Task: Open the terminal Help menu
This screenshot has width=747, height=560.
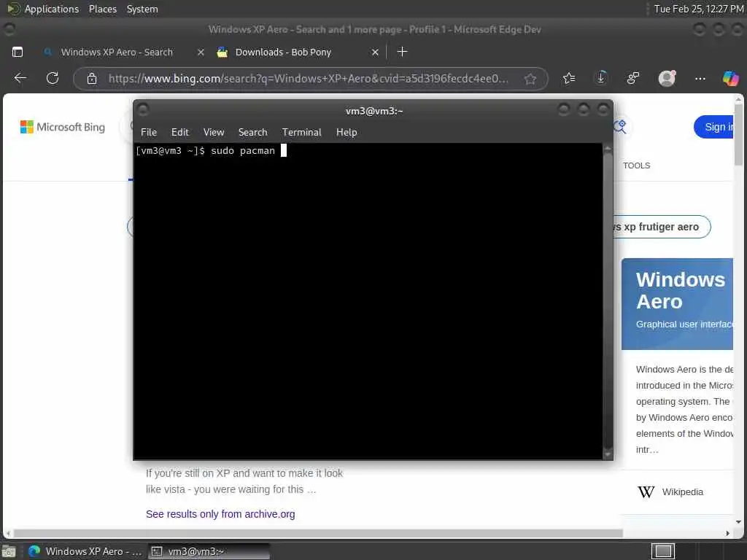Action: pyautogui.click(x=347, y=133)
